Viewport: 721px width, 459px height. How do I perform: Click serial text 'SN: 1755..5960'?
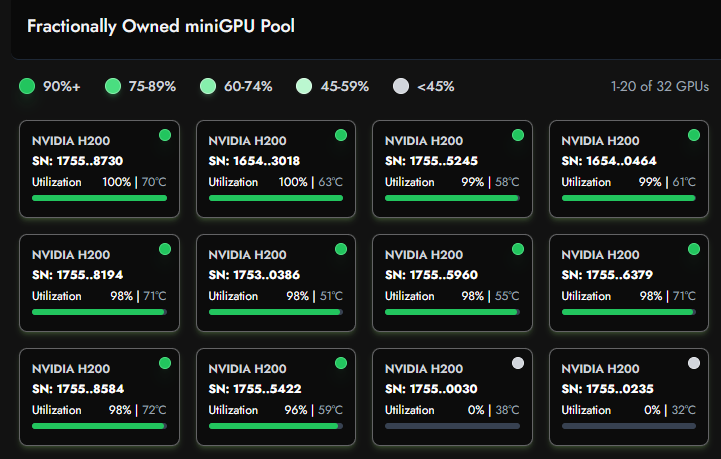[431, 275]
